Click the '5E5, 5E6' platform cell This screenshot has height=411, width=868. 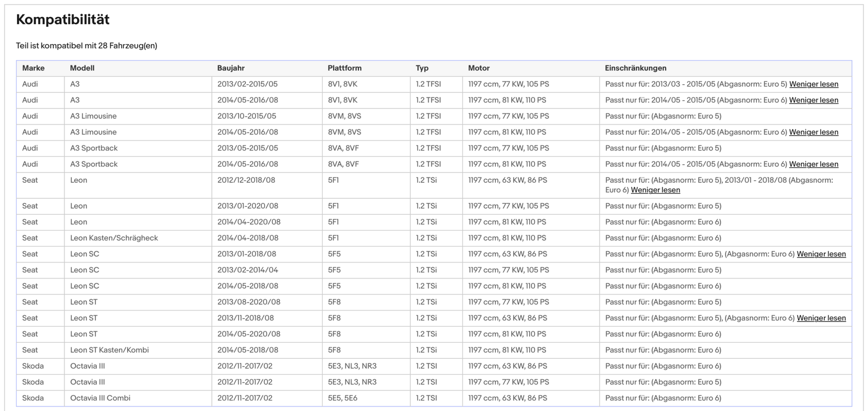point(342,398)
